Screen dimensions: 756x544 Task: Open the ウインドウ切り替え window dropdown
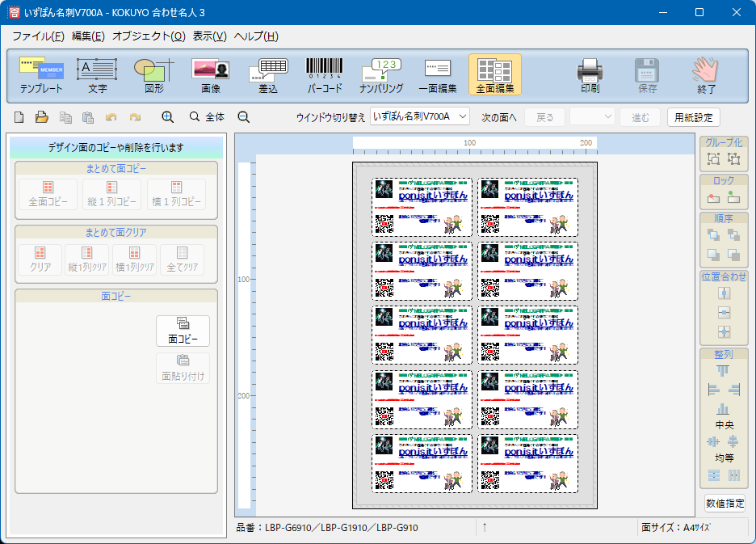tap(420, 116)
